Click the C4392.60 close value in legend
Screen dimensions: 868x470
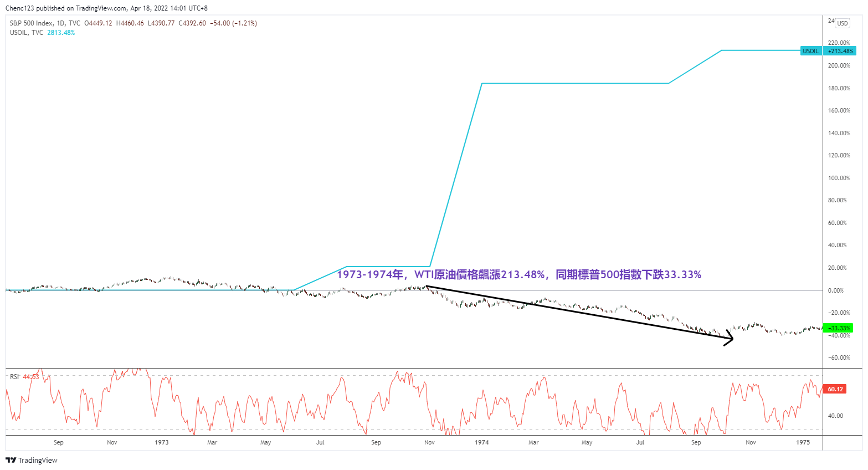[x=192, y=23]
